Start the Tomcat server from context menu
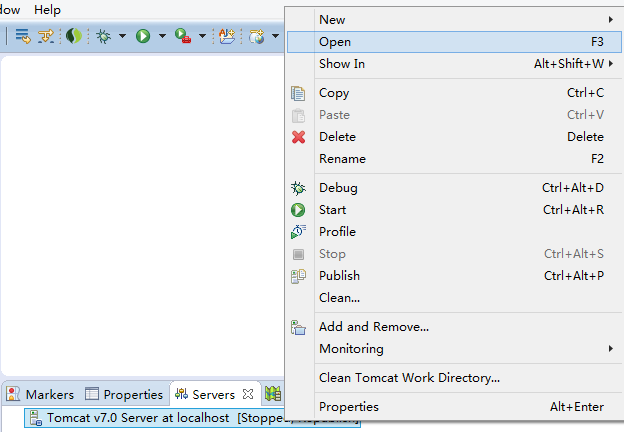Screen dimensions: 624x432 point(454,210)
